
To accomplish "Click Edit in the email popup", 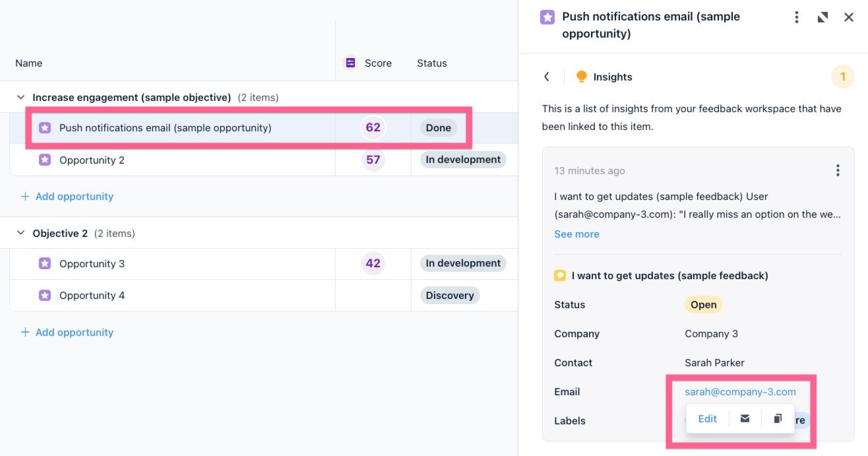I will [x=707, y=418].
